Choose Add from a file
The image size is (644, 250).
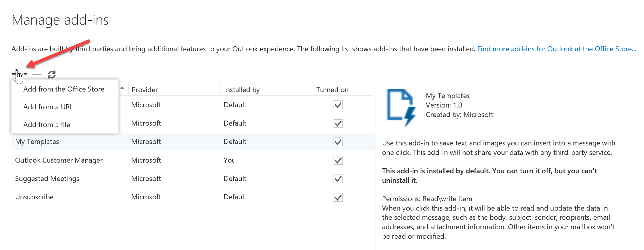[47, 125]
